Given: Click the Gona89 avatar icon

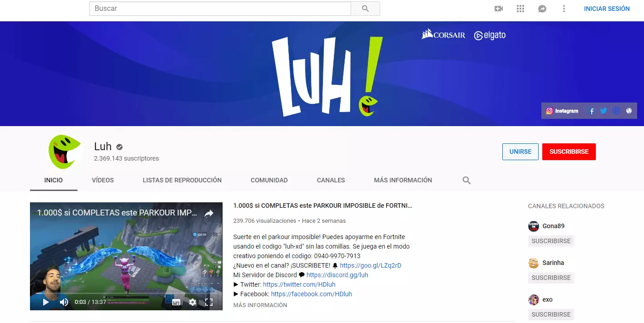Looking at the screenshot, I should [534, 226].
